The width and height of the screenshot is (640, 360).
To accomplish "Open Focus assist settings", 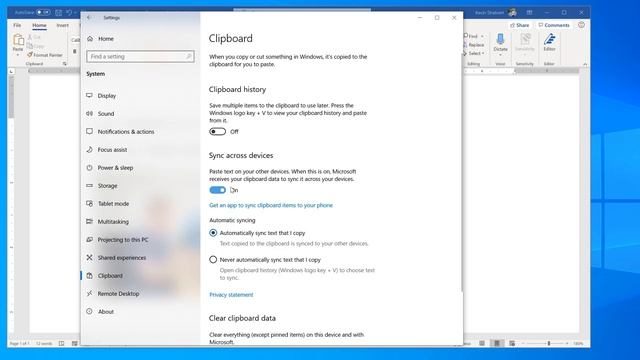I will tap(107, 149).
